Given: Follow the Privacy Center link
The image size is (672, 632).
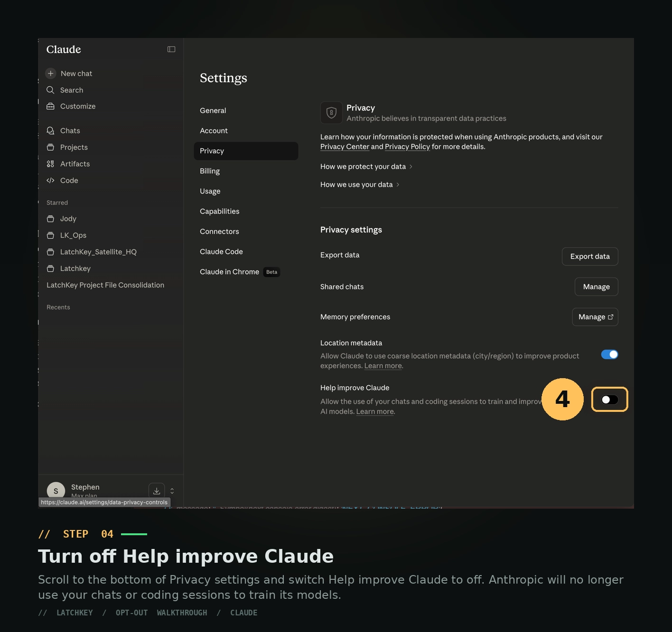Looking at the screenshot, I should [x=345, y=147].
